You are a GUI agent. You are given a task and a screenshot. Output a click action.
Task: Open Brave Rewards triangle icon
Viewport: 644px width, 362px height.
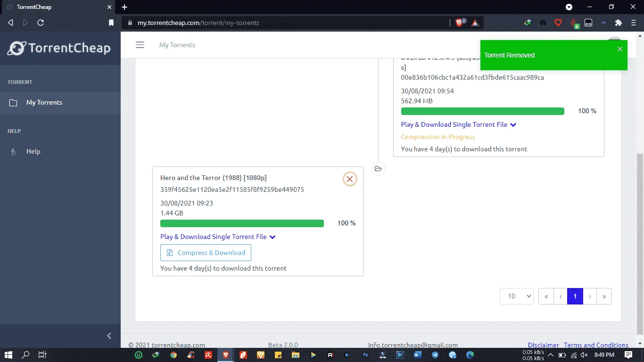475,23
